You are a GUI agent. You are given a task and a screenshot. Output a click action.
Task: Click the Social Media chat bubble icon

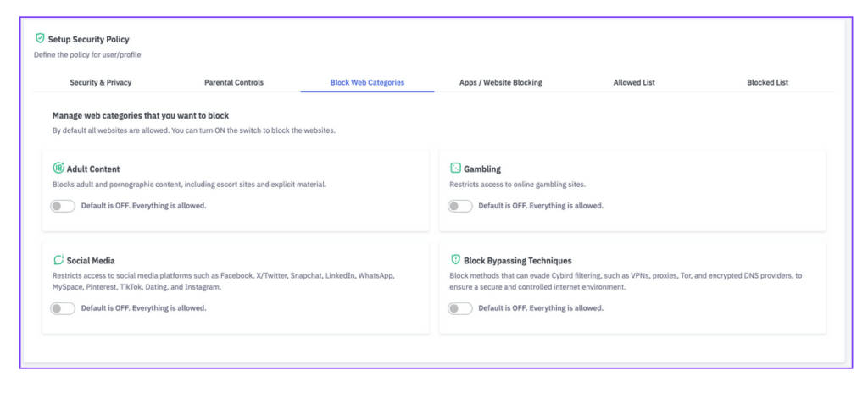pyautogui.click(x=58, y=260)
